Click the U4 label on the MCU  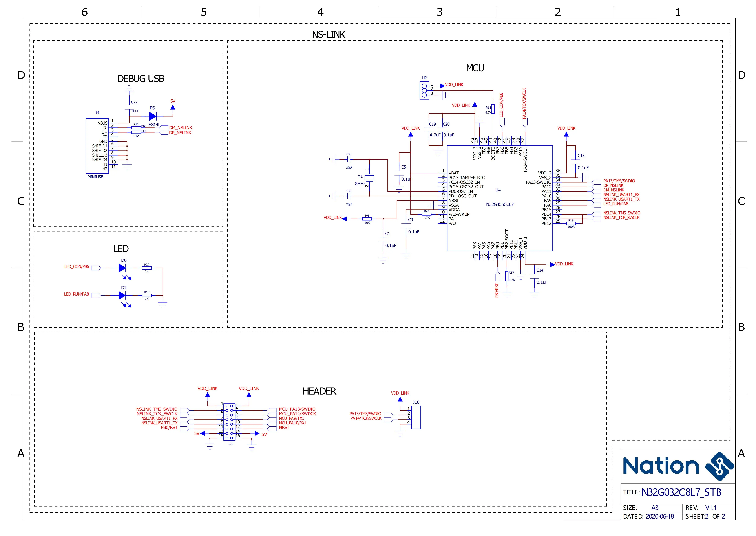point(498,190)
